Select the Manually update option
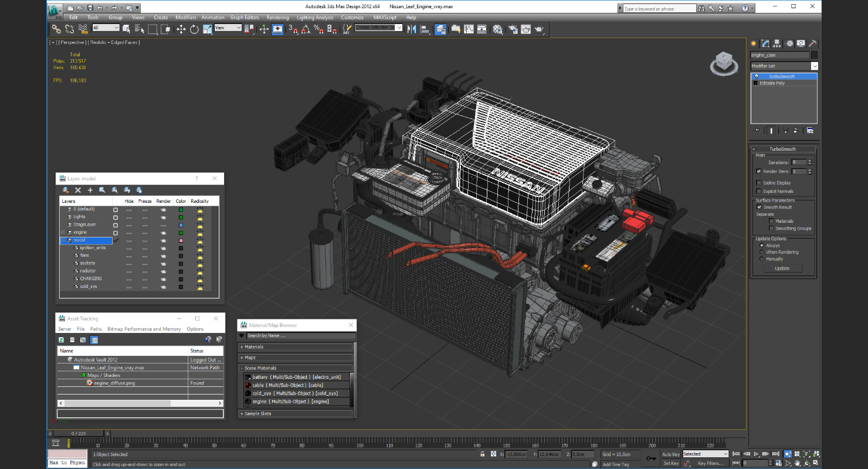The width and height of the screenshot is (868, 469). coord(762,259)
